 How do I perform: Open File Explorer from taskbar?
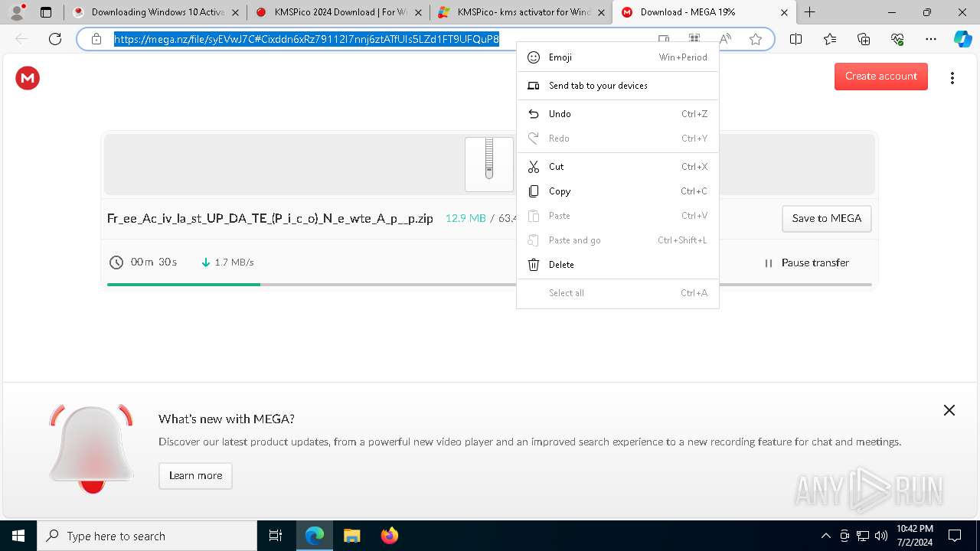[351, 536]
